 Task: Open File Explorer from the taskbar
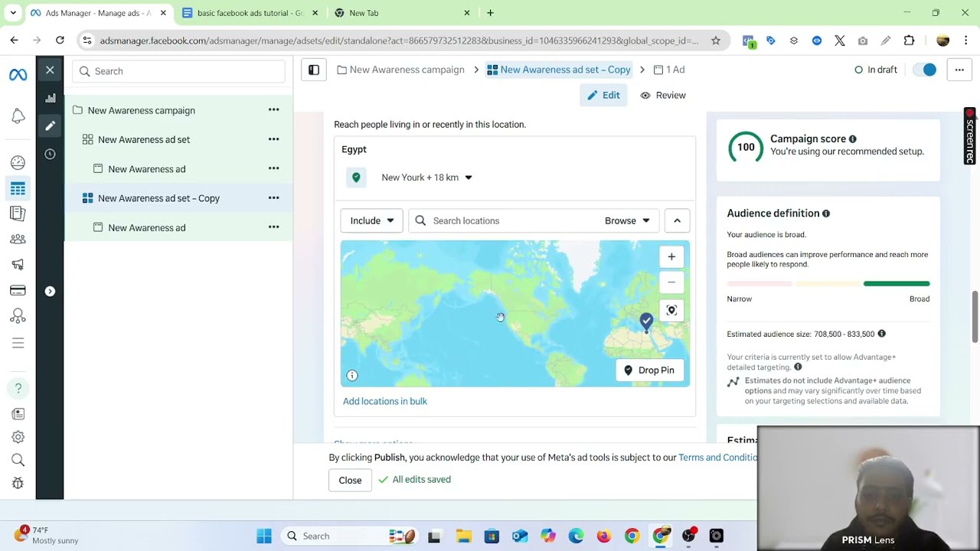pos(463,536)
